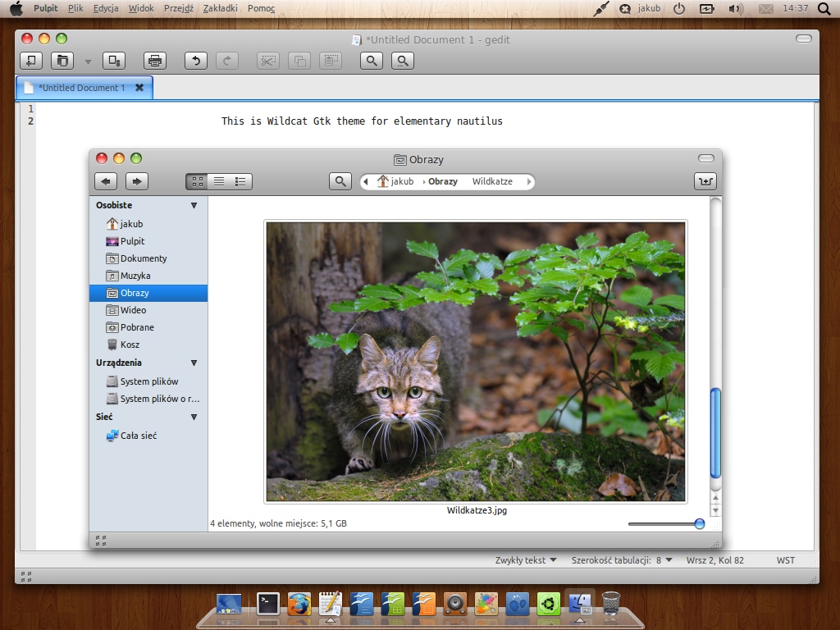Open the recent files arrow beside Open

pos(88,61)
